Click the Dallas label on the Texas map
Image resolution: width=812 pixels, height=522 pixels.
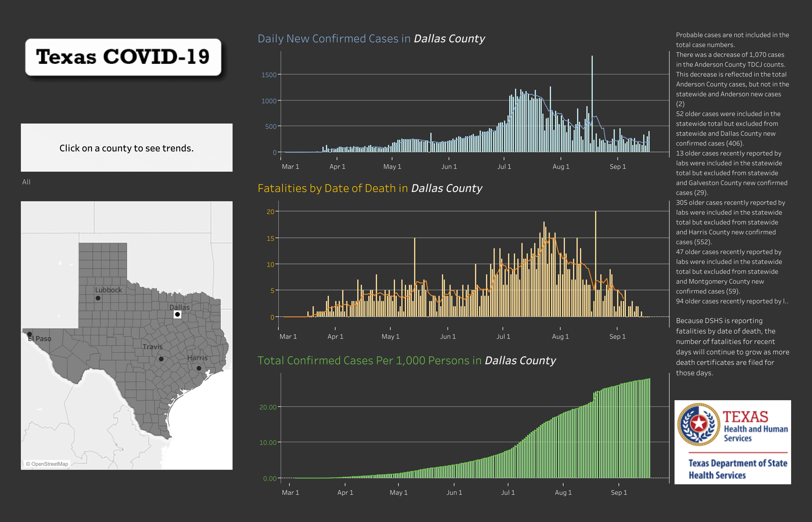179,307
